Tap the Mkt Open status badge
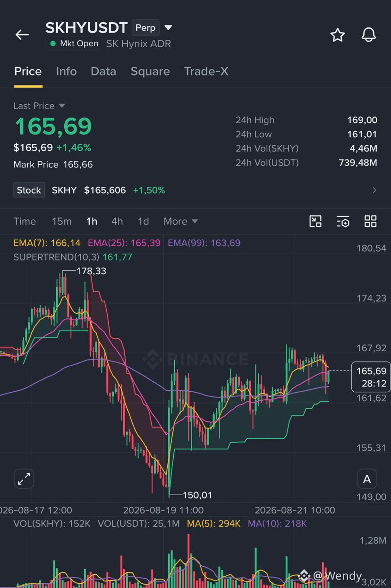The width and height of the screenshot is (391, 588). pyautogui.click(x=74, y=43)
